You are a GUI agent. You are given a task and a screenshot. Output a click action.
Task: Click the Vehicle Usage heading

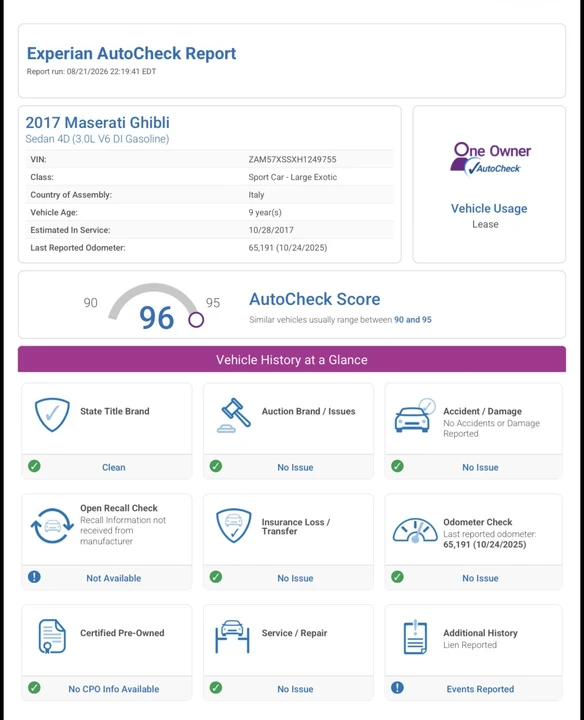point(489,208)
